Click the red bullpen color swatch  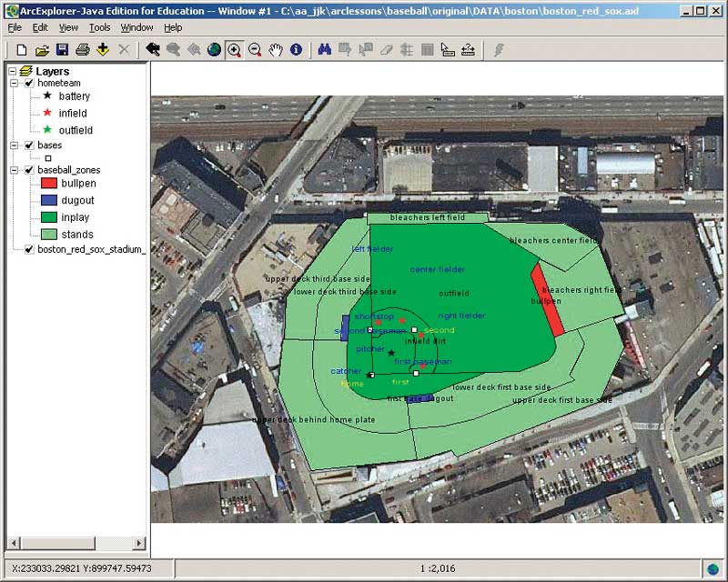pyautogui.click(x=49, y=183)
